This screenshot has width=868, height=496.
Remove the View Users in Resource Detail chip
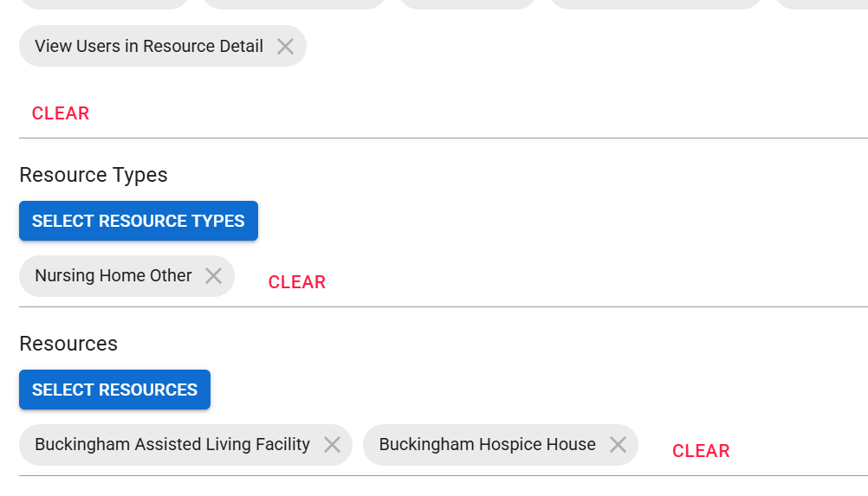point(285,47)
